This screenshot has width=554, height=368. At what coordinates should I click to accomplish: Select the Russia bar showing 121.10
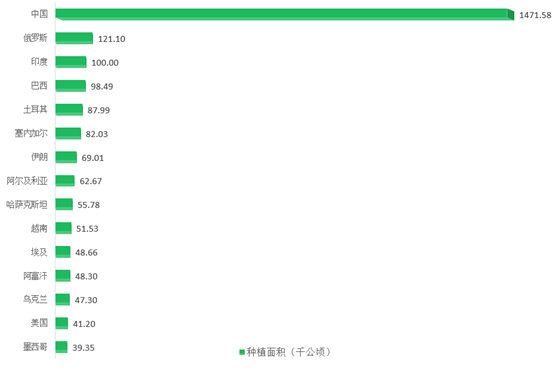point(74,38)
